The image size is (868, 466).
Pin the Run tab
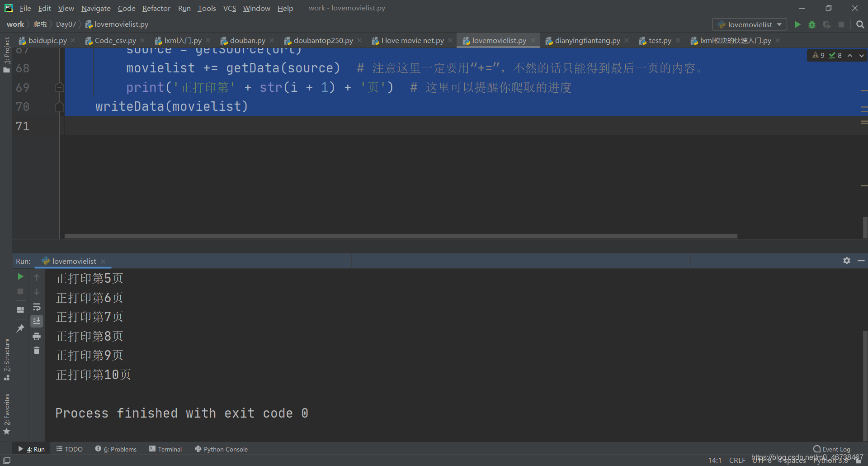click(20, 328)
